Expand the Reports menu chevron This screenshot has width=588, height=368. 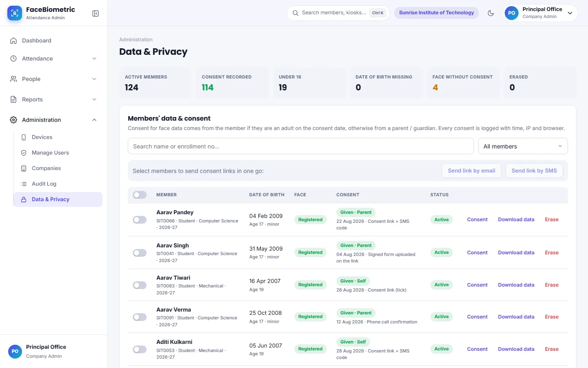pyautogui.click(x=94, y=99)
